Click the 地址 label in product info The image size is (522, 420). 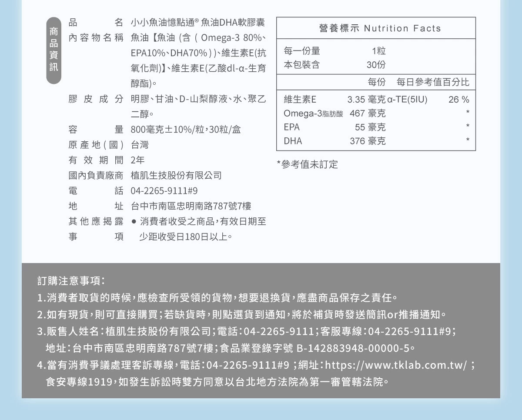click(x=96, y=206)
